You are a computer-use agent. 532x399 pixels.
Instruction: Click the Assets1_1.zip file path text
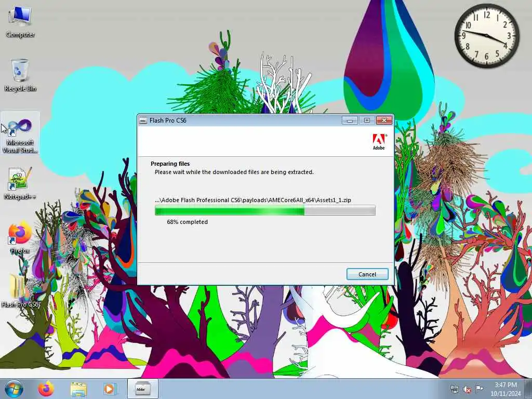point(253,200)
